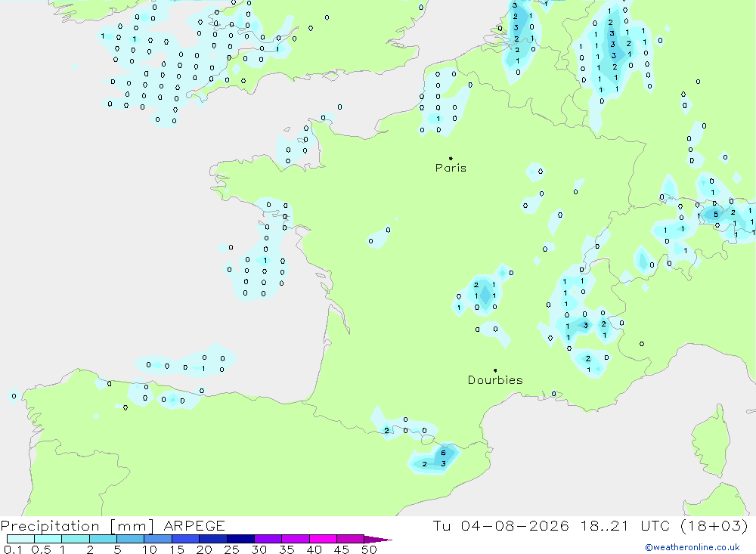Viewport: 756px width, 554px height.
Task: Click the ARPEGE model name
Action: coord(194,525)
